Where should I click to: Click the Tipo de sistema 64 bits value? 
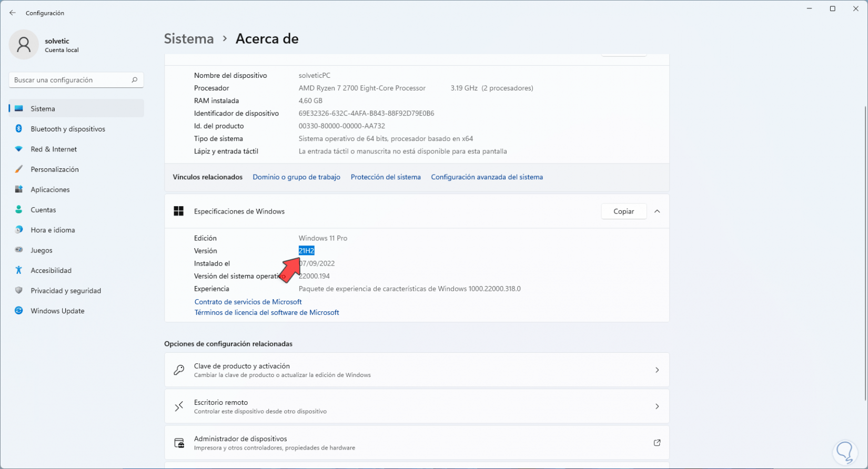click(x=386, y=139)
